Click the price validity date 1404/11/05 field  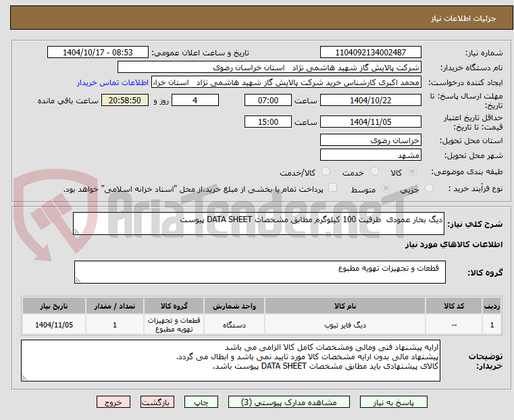[370, 122]
